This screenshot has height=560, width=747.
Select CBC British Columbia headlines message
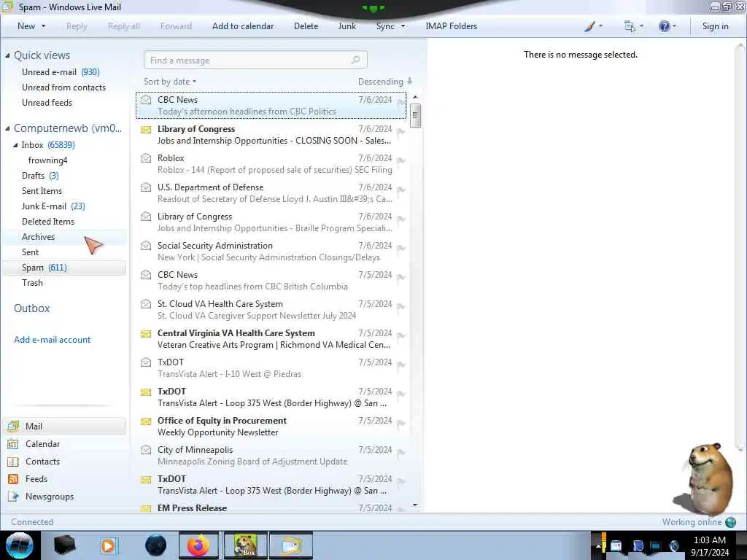click(x=271, y=281)
